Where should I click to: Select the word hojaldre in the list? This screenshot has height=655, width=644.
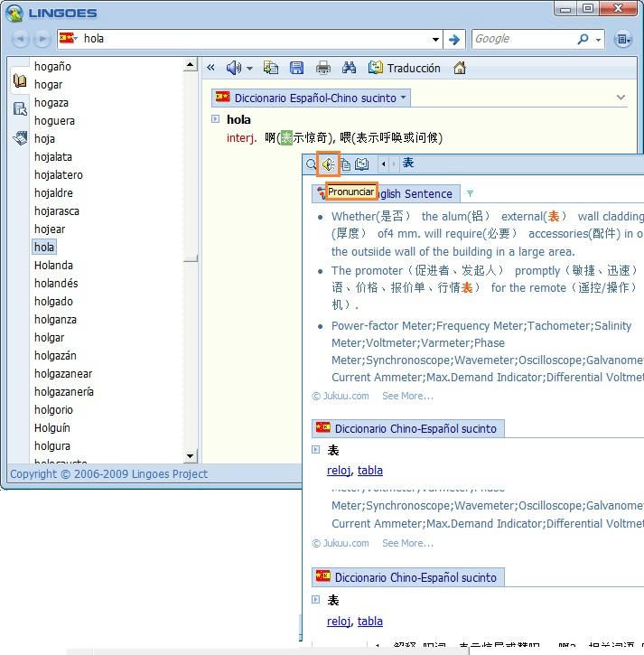(54, 193)
